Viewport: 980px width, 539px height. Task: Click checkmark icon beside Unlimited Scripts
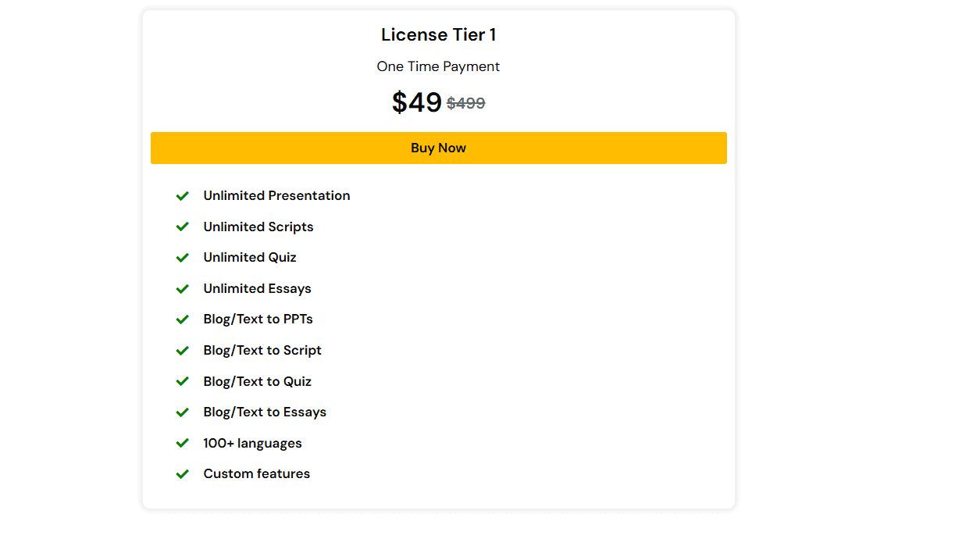183,227
